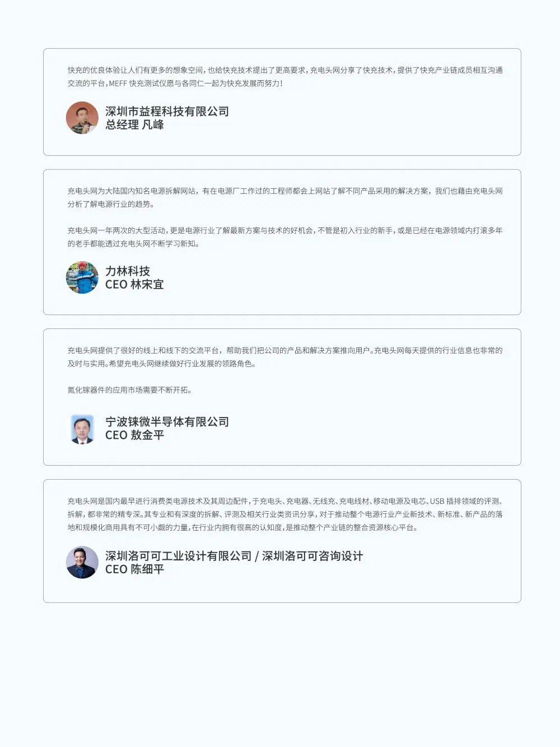Click avatar photo of CEO 林宋宜
The image size is (560, 747).
click(82, 277)
